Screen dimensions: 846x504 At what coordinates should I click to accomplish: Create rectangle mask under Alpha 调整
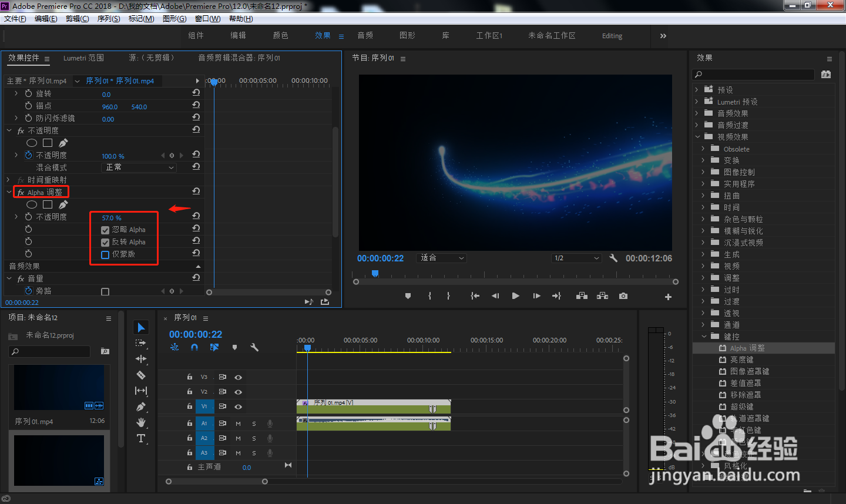(x=48, y=204)
